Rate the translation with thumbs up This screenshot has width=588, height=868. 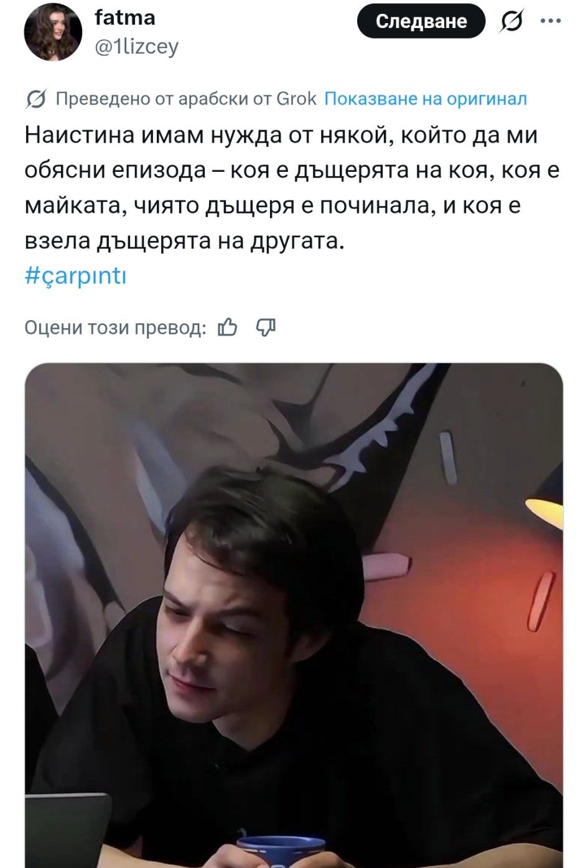pos(228,327)
